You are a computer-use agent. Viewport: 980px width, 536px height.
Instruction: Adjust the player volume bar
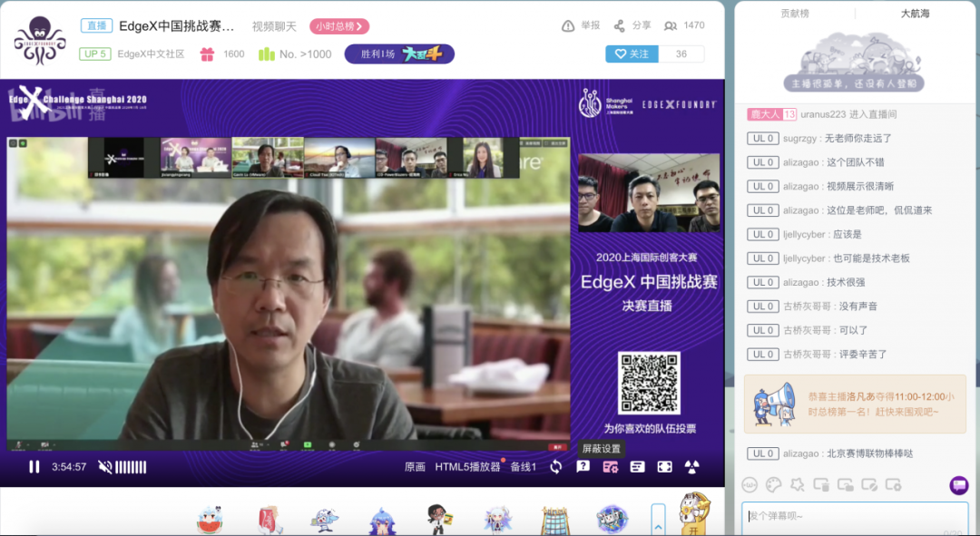[132, 467]
